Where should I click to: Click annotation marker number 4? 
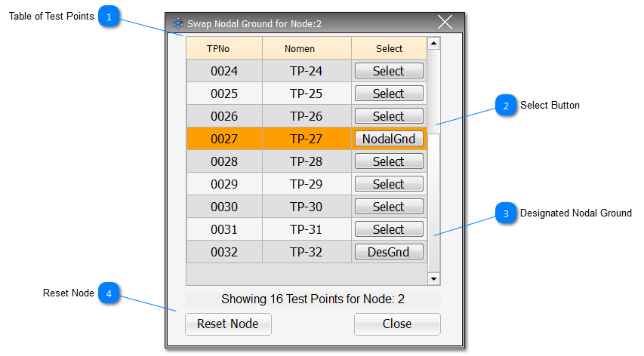coord(109,293)
